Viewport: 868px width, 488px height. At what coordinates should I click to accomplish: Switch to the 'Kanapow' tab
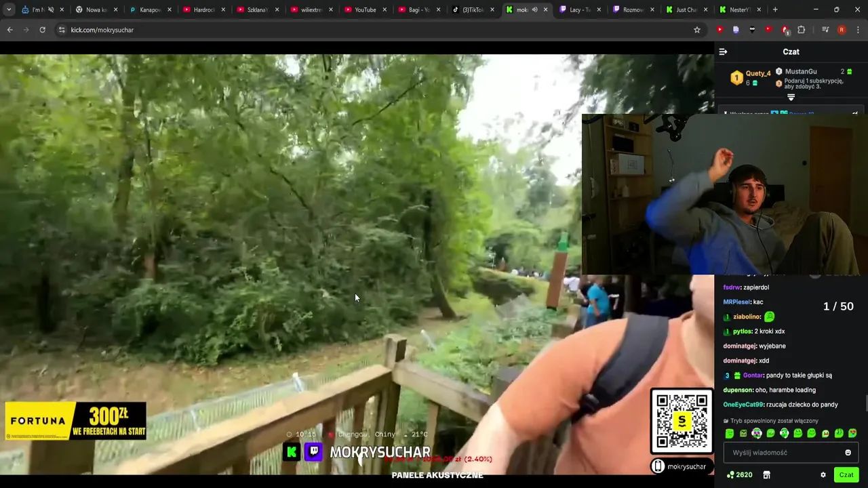(x=149, y=9)
